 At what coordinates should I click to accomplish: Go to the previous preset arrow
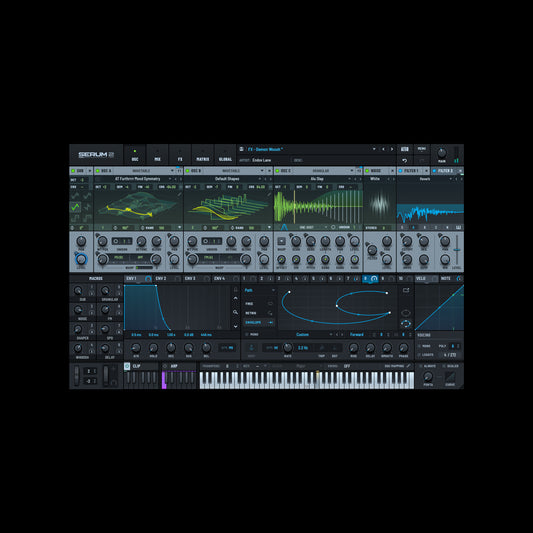[x=383, y=149]
